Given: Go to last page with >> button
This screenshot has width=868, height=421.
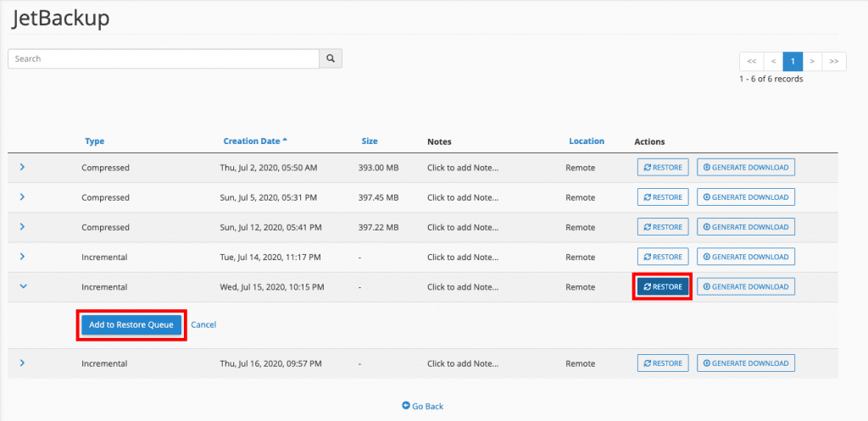Looking at the screenshot, I should [834, 61].
